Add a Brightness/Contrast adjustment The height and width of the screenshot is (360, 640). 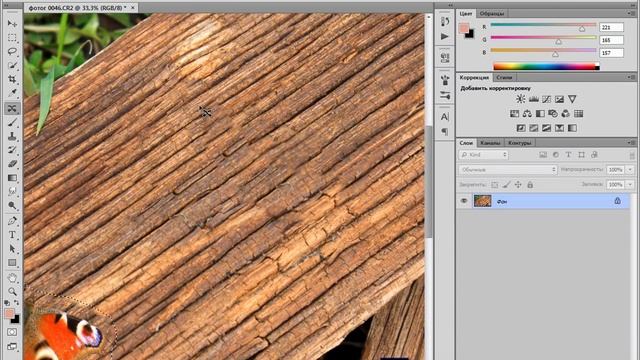click(x=520, y=99)
